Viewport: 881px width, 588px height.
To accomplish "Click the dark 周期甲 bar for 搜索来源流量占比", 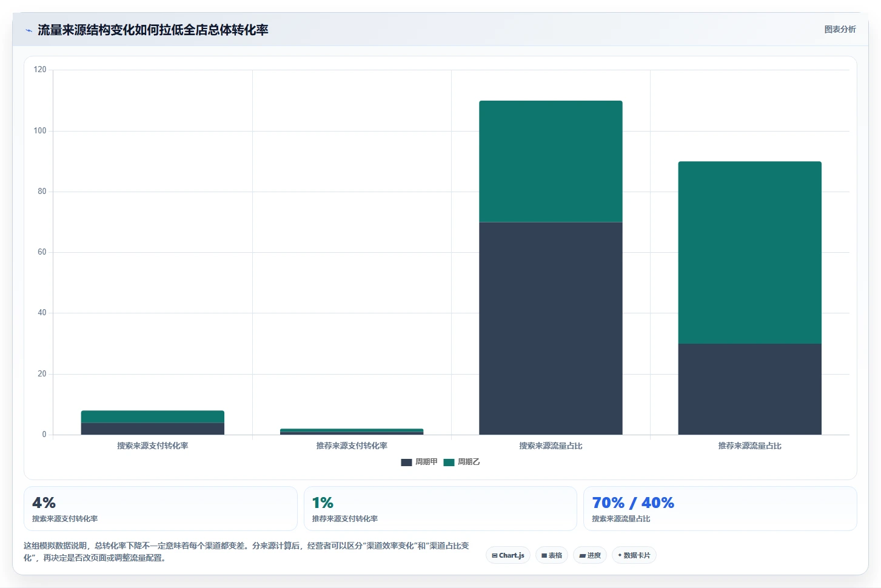I will click(x=551, y=329).
